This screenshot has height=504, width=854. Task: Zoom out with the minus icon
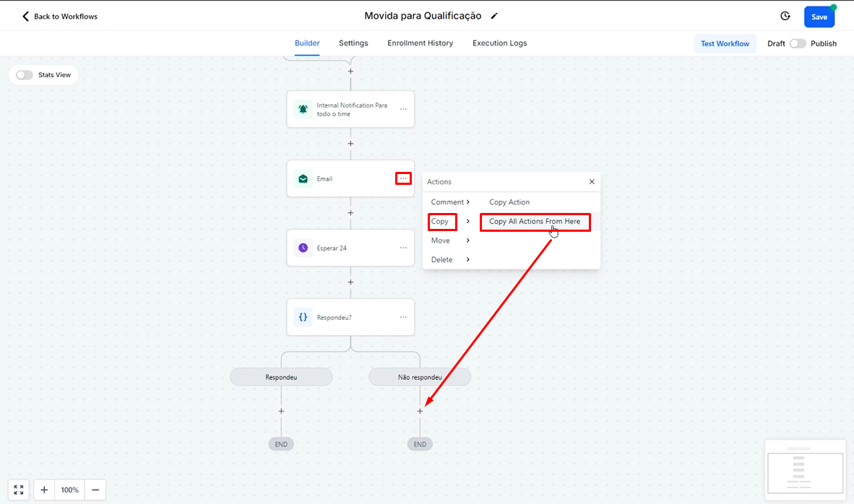[95, 490]
